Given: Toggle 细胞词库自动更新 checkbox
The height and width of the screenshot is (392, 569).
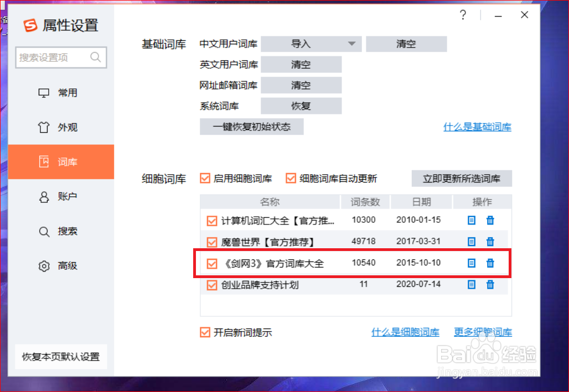Looking at the screenshot, I should pyautogui.click(x=291, y=179).
